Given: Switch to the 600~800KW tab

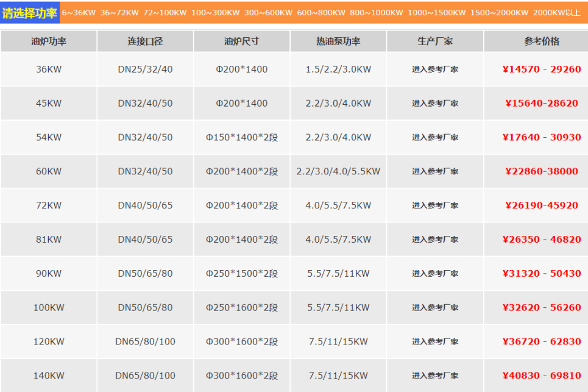Looking at the screenshot, I should pos(321,12).
